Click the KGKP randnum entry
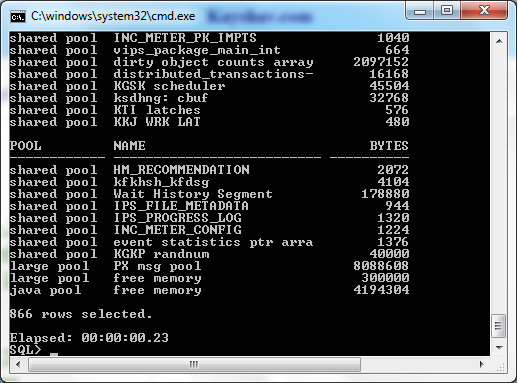 pos(161,254)
